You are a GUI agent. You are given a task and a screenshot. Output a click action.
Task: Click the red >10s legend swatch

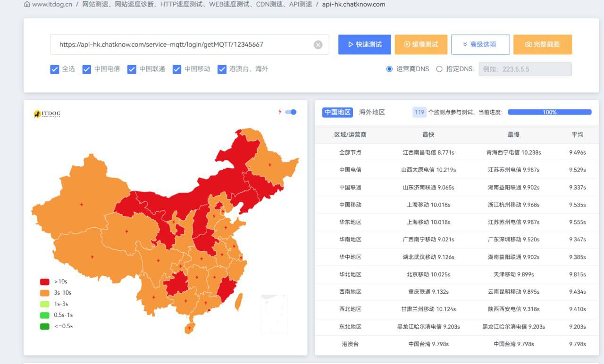click(x=45, y=282)
